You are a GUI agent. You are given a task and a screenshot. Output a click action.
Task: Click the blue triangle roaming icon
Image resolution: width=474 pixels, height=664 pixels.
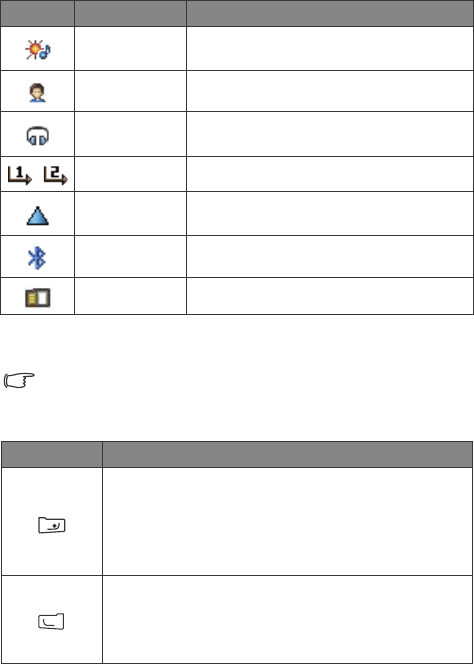[38, 215]
